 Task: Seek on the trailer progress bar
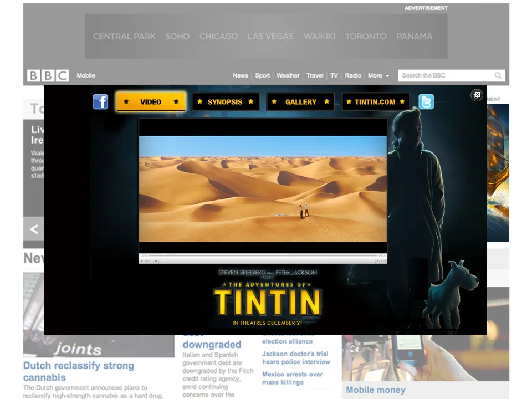[263, 255]
